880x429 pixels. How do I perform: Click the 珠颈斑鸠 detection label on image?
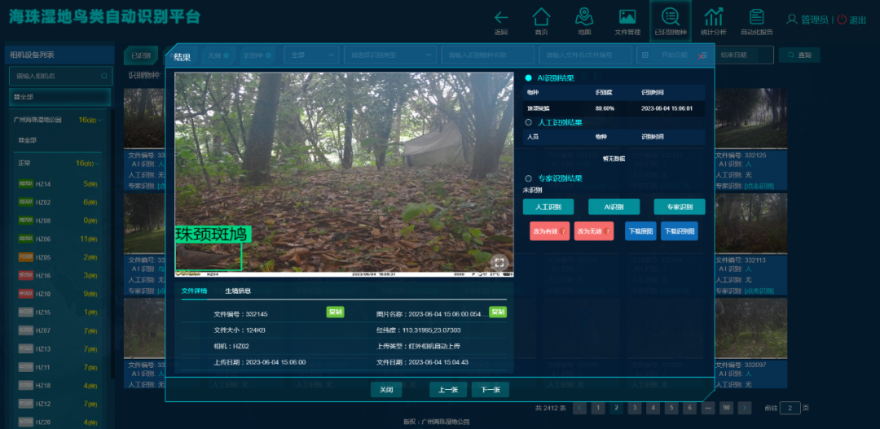(213, 235)
